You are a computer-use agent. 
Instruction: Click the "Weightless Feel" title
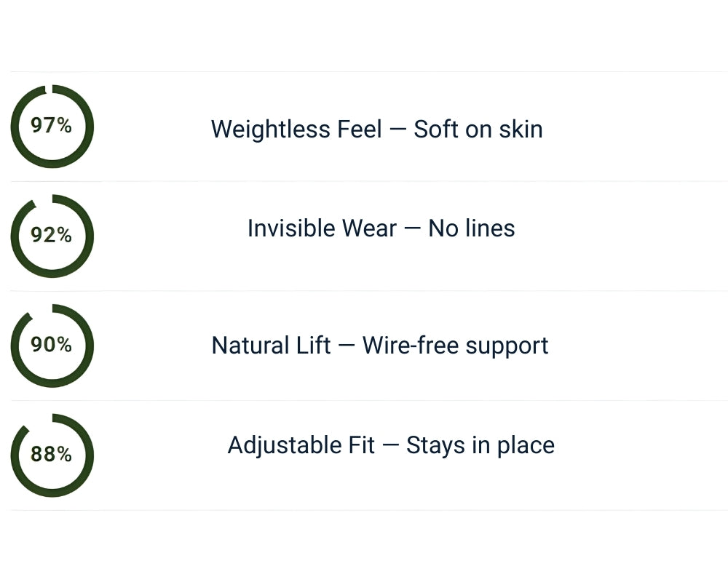pos(296,129)
